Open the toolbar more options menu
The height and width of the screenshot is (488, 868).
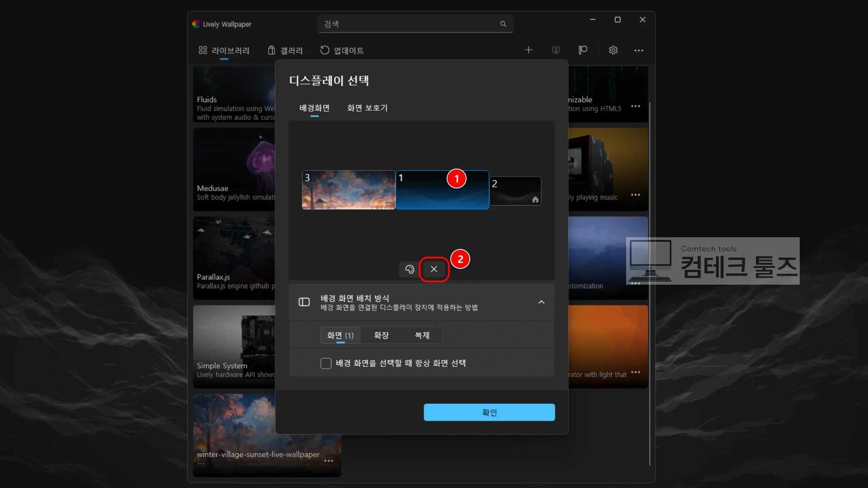639,50
